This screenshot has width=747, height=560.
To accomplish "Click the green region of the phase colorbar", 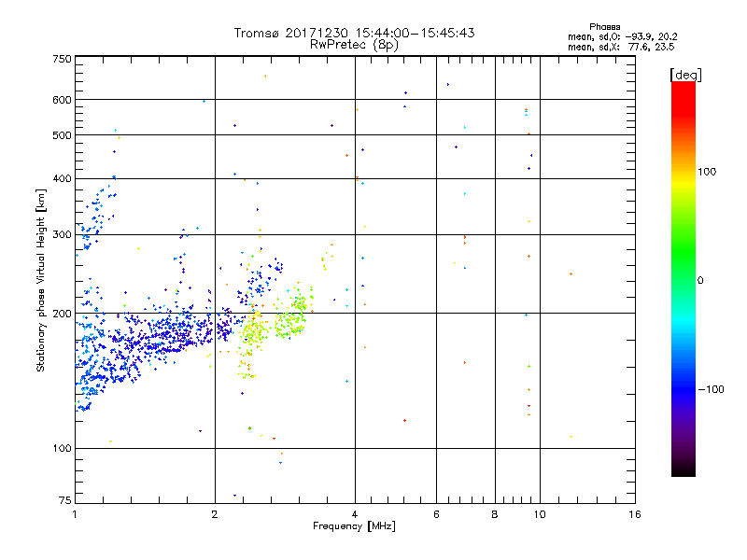I will 684,252.
